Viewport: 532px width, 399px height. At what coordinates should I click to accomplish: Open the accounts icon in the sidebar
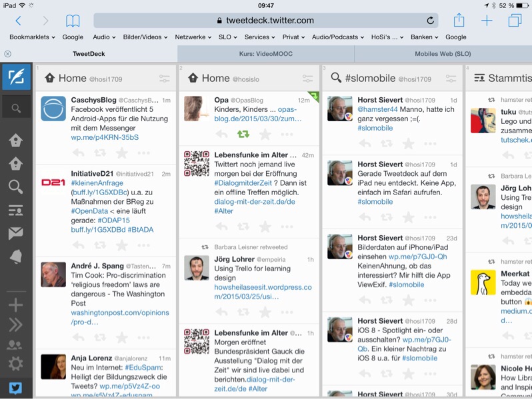pos(15,344)
